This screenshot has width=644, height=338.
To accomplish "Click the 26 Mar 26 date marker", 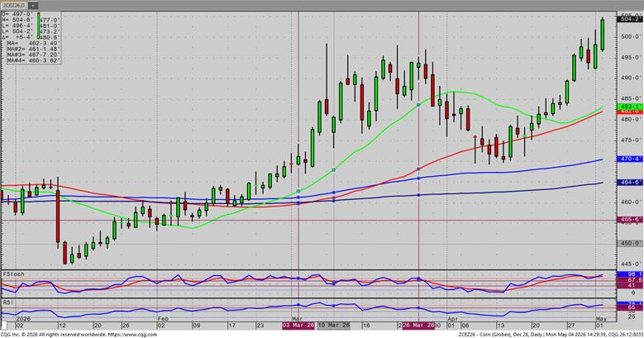I will [418, 326].
